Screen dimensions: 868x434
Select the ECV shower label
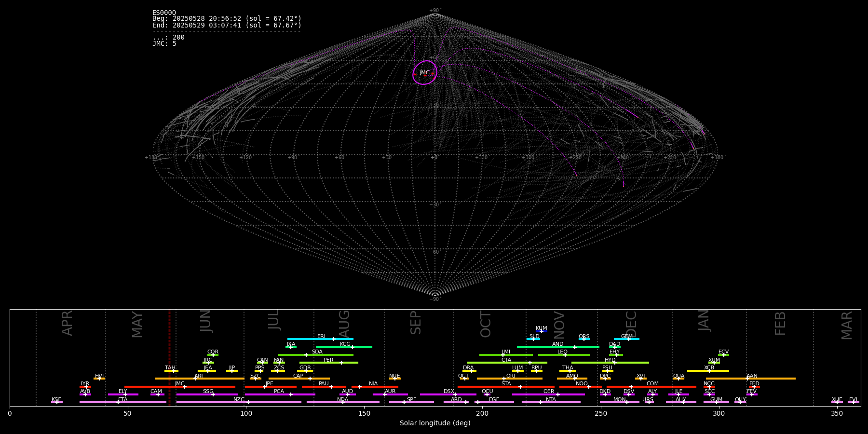click(723, 352)
